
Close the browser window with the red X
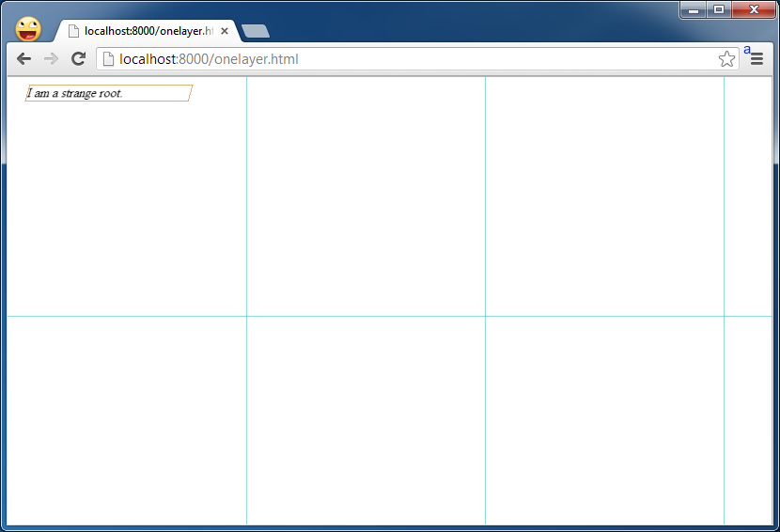click(754, 9)
